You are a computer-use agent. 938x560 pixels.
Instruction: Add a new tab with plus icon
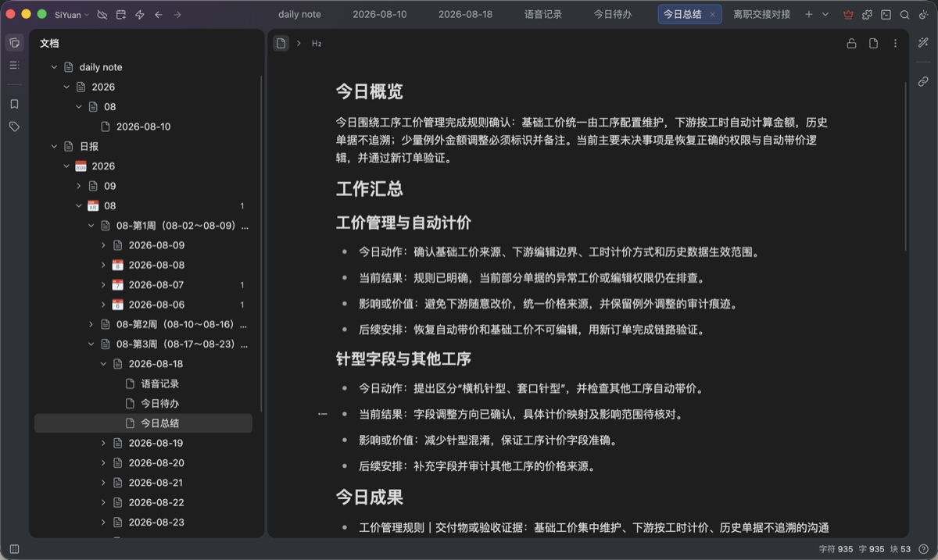pos(809,15)
